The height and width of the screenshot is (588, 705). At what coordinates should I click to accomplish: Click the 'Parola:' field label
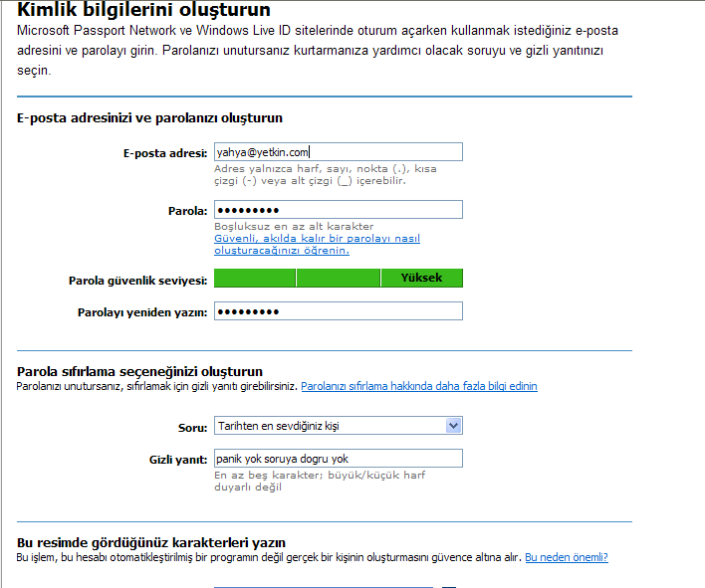click(187, 211)
